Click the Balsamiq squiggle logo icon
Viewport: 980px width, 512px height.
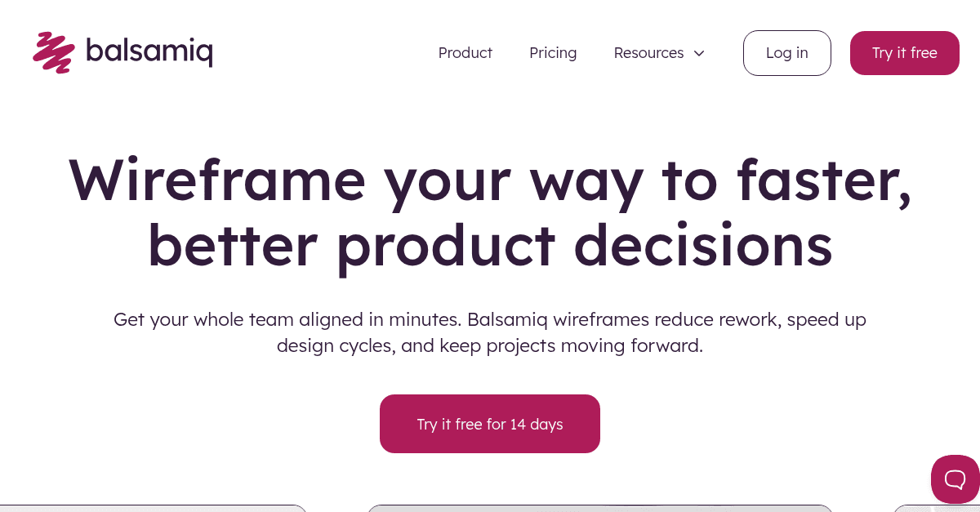[x=53, y=51]
